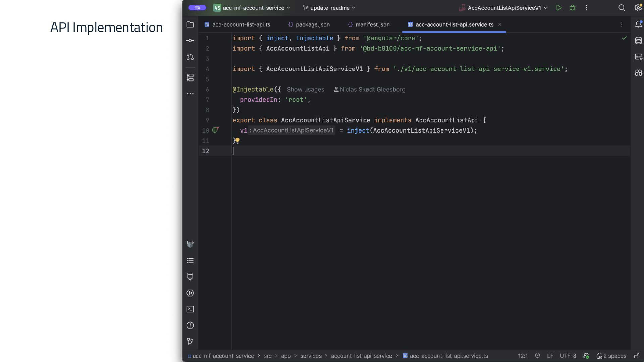Screen dimensions: 644x362
Task: Open the Git tool window icon
Action: pos(190,341)
